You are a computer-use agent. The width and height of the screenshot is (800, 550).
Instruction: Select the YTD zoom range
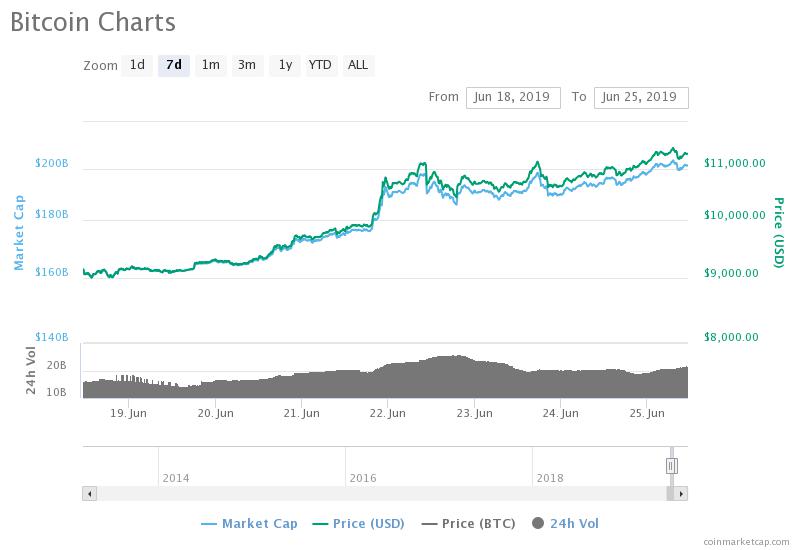pyautogui.click(x=320, y=65)
